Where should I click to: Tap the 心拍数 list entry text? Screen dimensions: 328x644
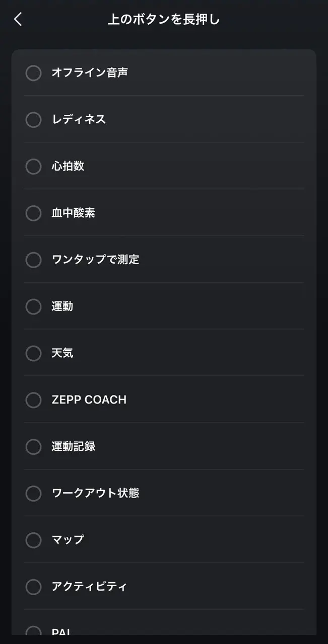(68, 167)
